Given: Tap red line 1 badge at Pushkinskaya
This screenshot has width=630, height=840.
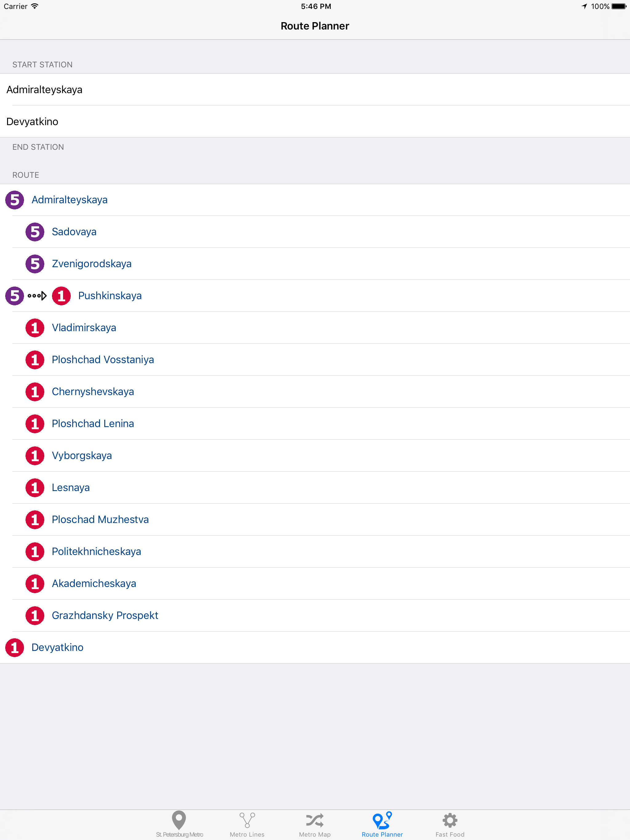Looking at the screenshot, I should point(62,296).
